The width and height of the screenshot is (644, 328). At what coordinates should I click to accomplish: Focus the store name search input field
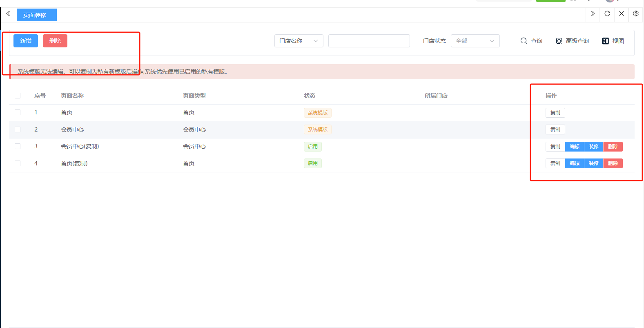[369, 41]
